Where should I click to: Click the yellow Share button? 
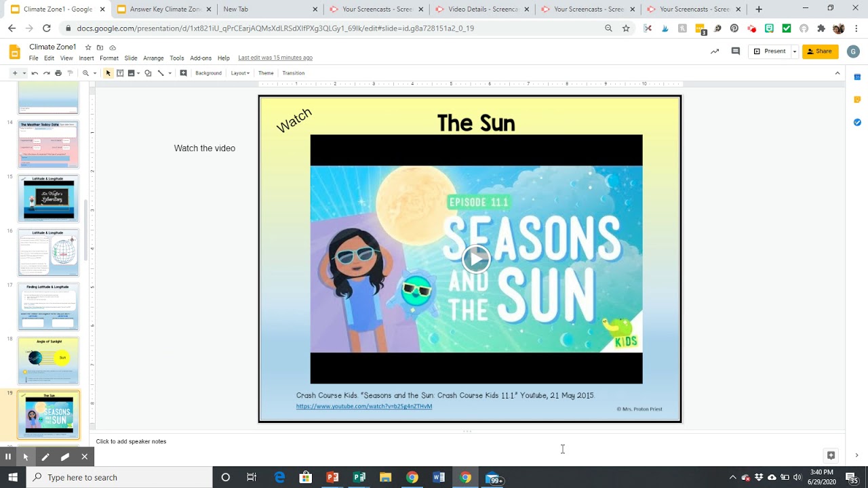point(820,52)
